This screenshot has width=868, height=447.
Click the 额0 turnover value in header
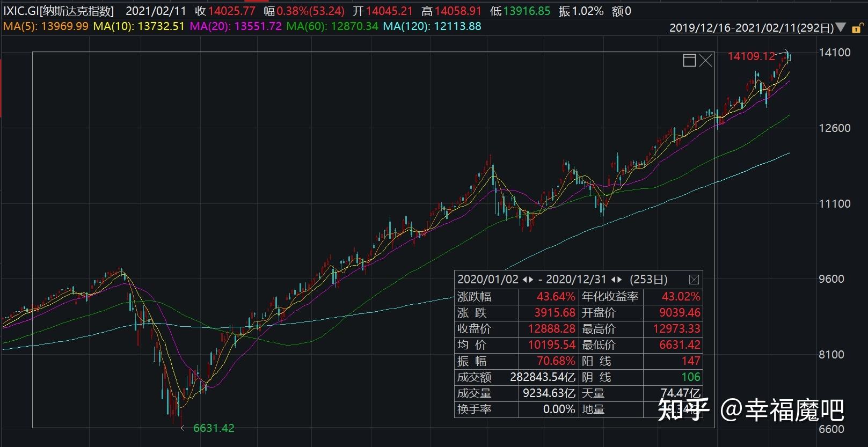pos(622,11)
